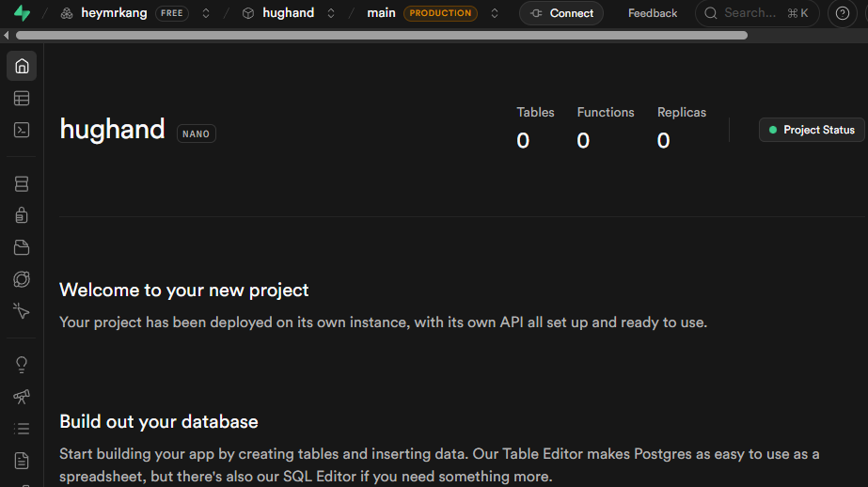The width and height of the screenshot is (868, 487).
Task: Expand the hughand project switcher chevron
Action: click(x=331, y=13)
